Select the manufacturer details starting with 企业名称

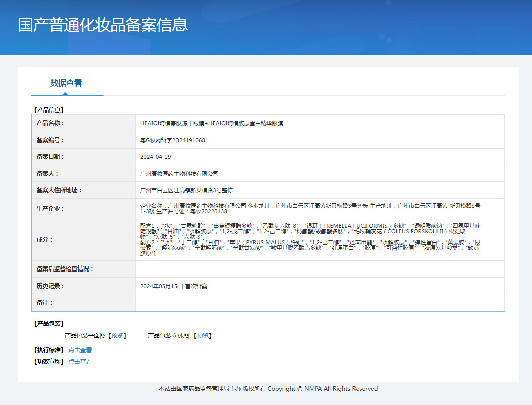(x=310, y=208)
